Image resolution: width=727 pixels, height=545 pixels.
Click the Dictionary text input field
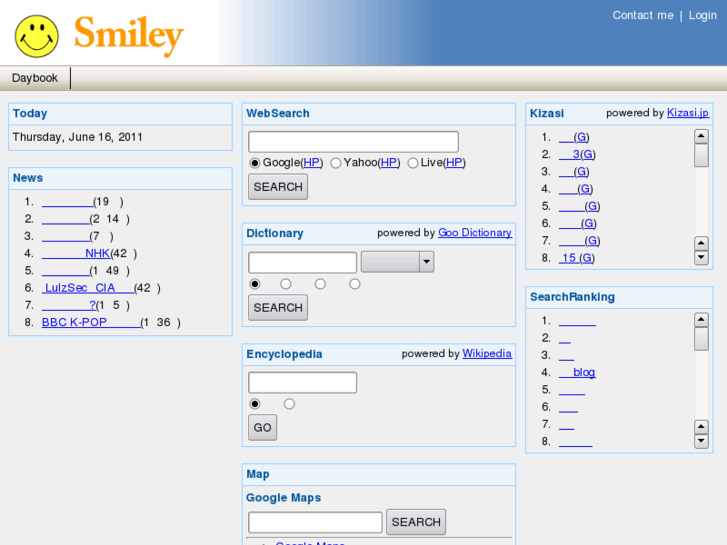point(302,263)
